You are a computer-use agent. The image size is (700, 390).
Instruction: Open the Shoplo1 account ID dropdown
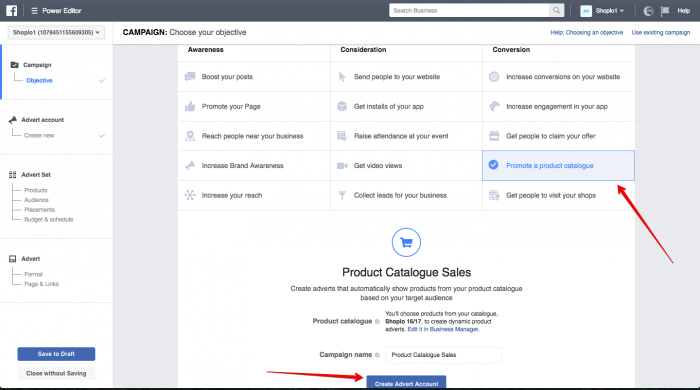point(56,33)
